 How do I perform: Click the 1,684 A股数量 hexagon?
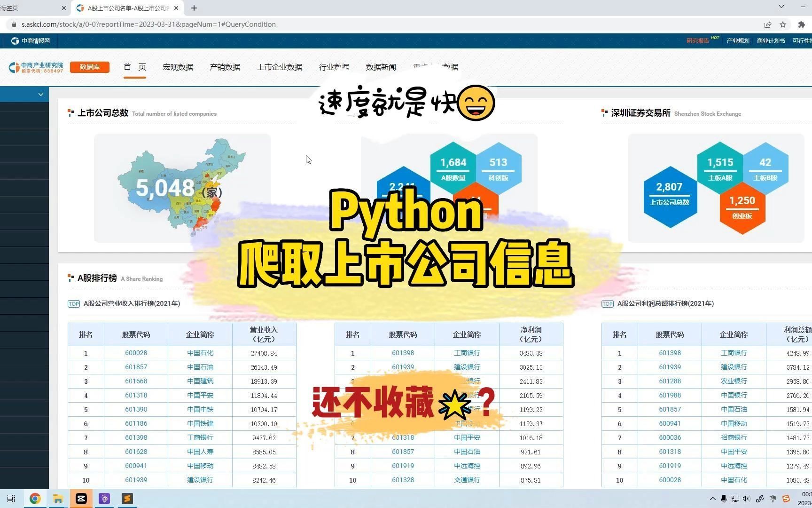coord(453,168)
